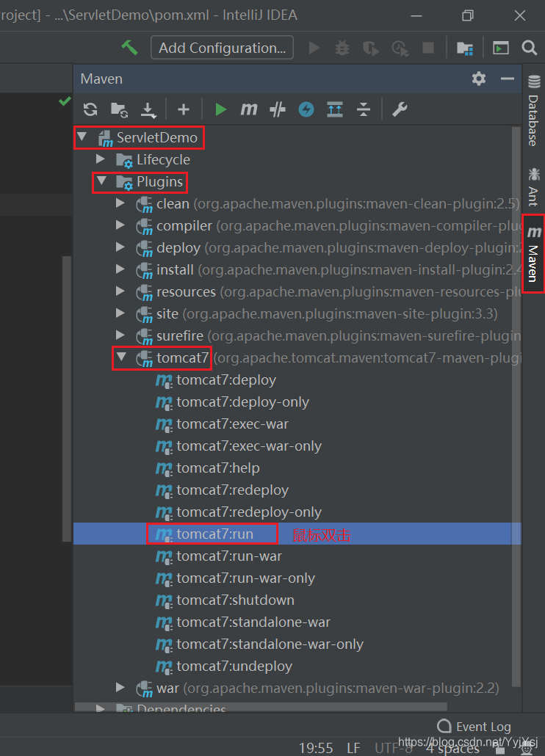545x756 pixels.
Task: Run Maven build green play icon
Action: 220,109
